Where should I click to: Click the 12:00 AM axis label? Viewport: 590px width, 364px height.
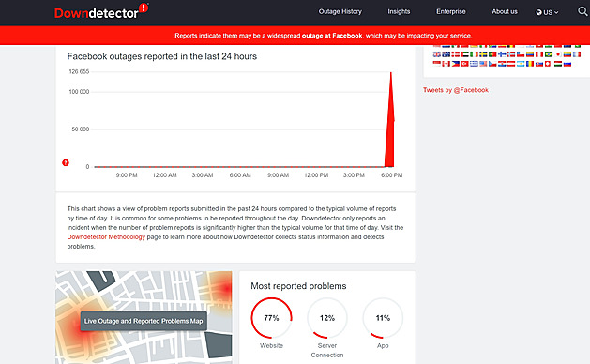click(164, 175)
